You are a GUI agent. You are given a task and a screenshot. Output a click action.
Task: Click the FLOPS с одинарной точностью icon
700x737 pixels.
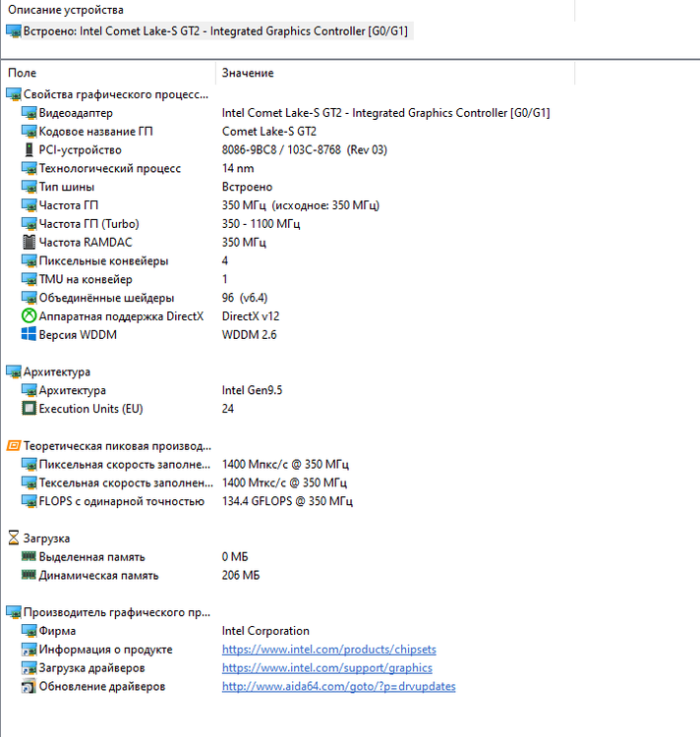(29, 501)
